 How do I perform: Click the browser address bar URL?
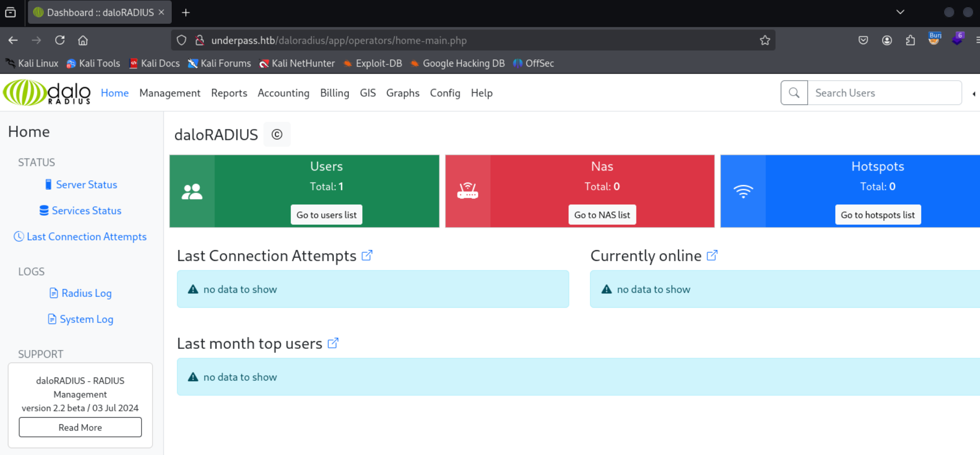tap(339, 40)
